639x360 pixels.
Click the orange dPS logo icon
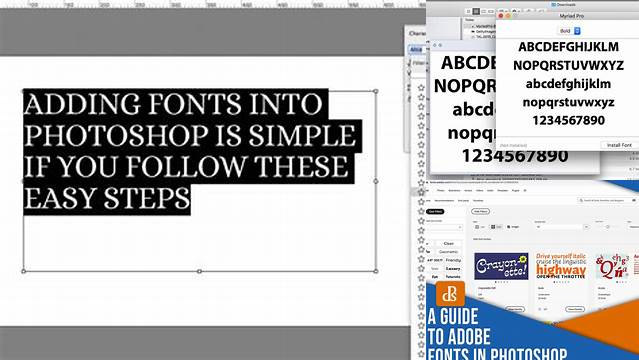(450, 294)
